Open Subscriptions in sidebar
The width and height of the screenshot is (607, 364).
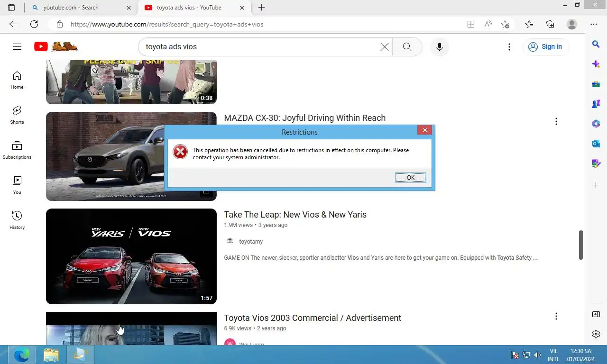[x=17, y=150]
